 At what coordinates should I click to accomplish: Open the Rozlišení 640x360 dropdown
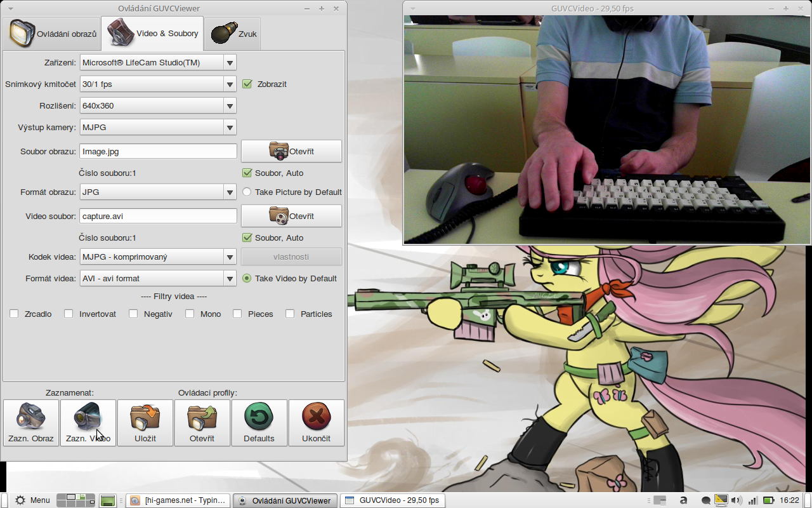[x=158, y=105]
